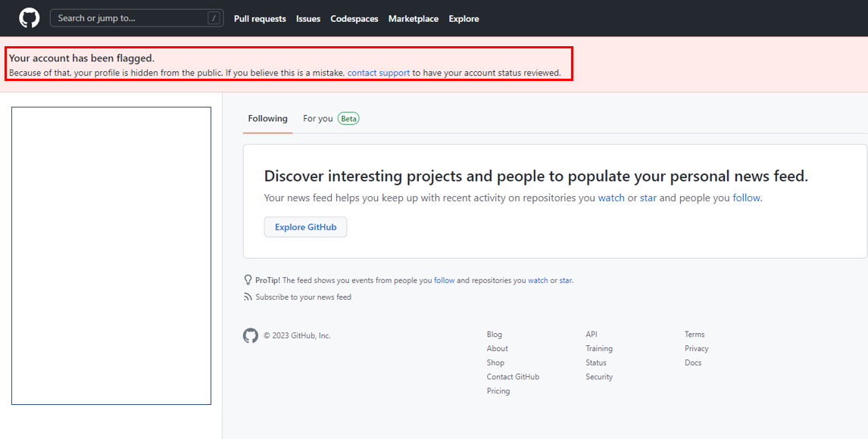Click the ProTip lightbulb icon
Screen dimensions: 868x439
pyautogui.click(x=248, y=279)
